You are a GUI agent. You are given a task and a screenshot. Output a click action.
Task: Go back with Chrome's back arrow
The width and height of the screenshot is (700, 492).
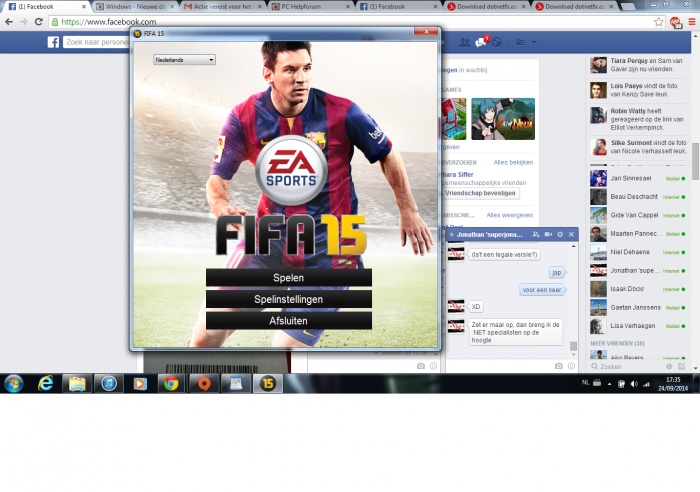click(9, 21)
